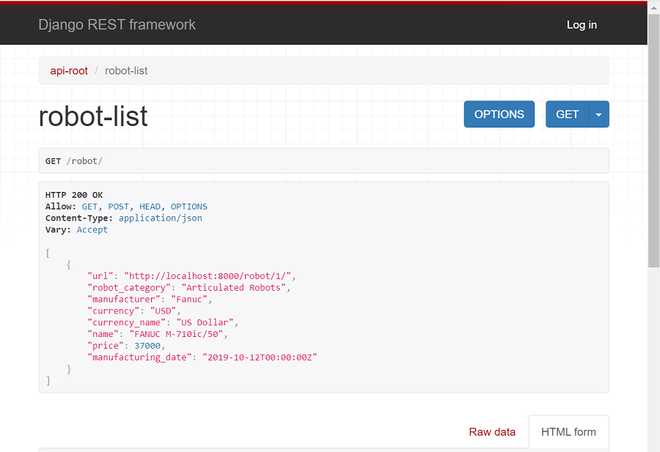
Task: Open Django REST framework brand link
Action: point(117,25)
